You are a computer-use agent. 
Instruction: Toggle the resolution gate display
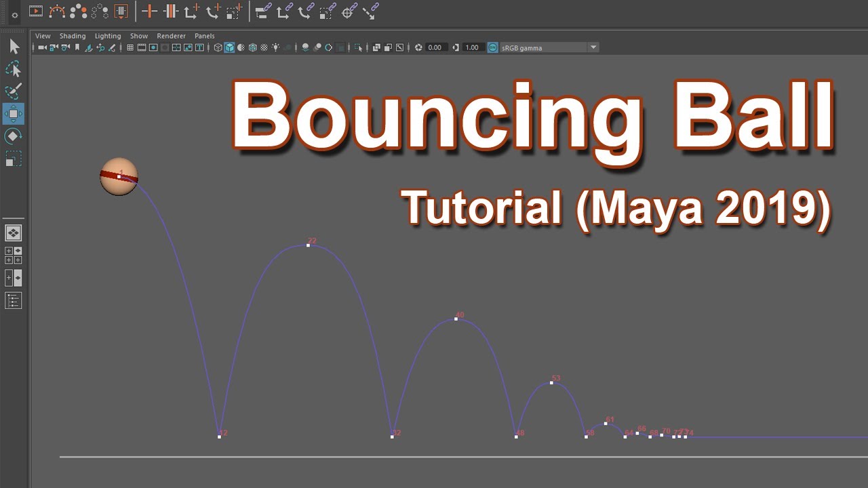tap(153, 47)
